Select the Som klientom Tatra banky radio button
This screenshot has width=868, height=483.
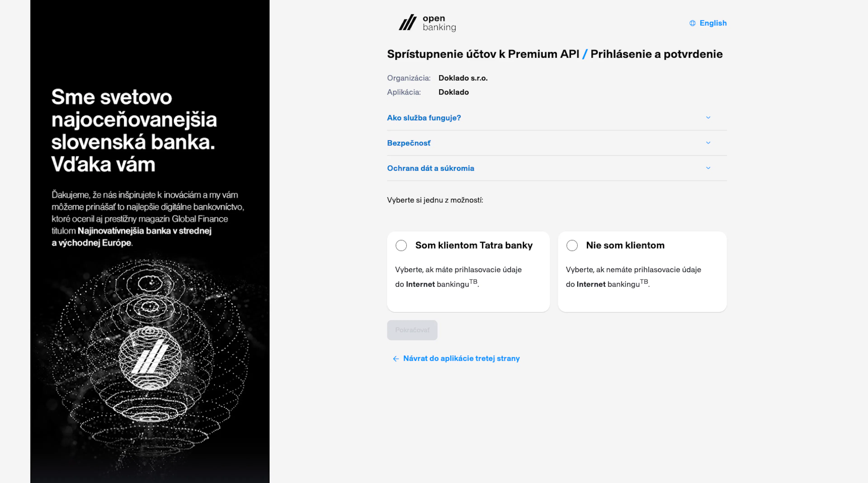(x=401, y=245)
